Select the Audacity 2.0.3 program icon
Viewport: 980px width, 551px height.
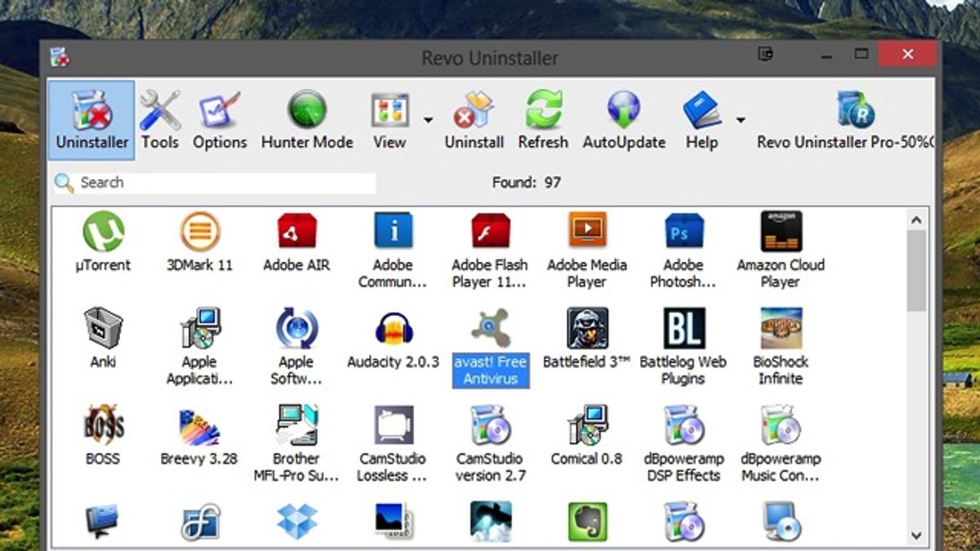[393, 339]
